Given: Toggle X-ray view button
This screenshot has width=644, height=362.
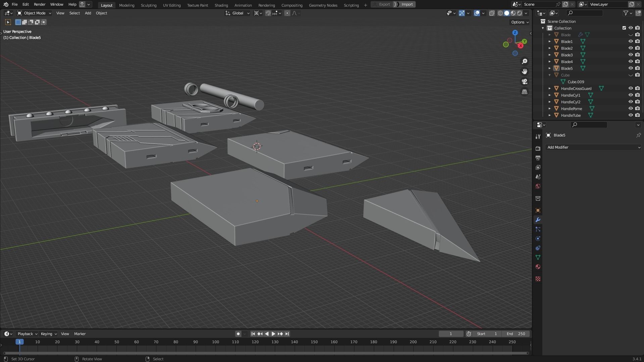Looking at the screenshot, I should pyautogui.click(x=492, y=13).
